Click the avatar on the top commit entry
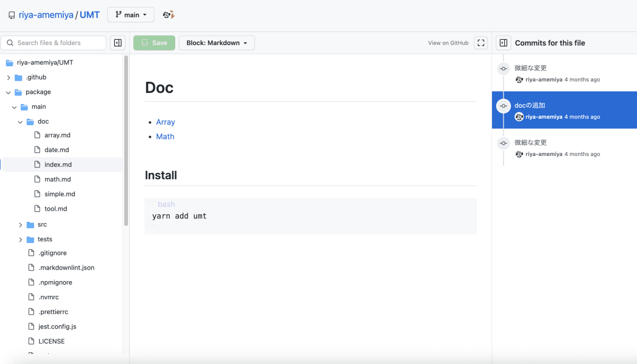637x364 pixels. [519, 80]
